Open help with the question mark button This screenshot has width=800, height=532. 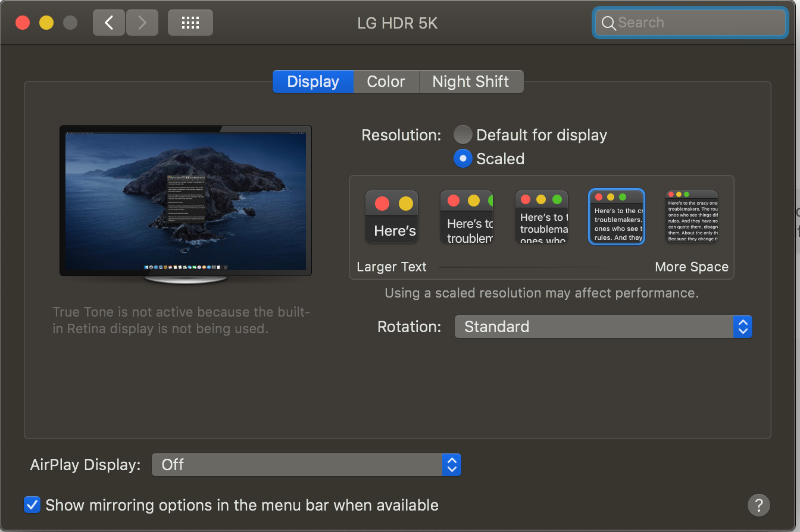pyautogui.click(x=759, y=505)
